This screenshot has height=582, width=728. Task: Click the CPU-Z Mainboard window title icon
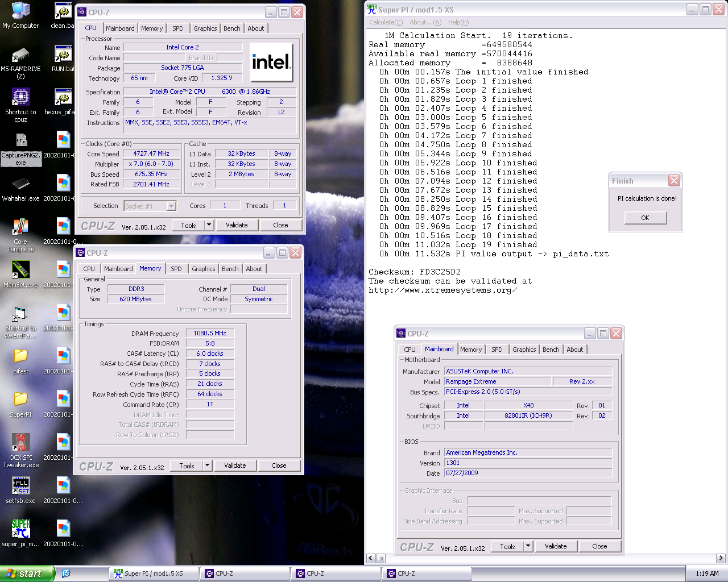tap(401, 334)
